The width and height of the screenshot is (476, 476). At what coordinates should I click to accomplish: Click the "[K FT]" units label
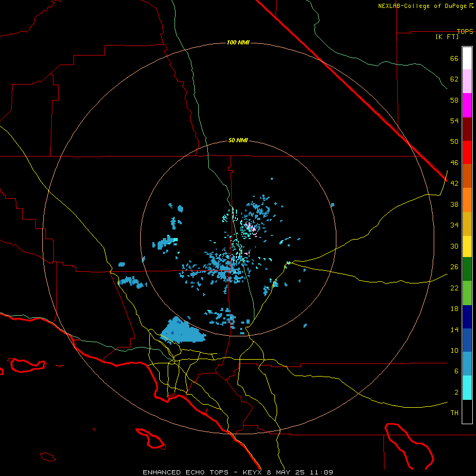click(447, 37)
